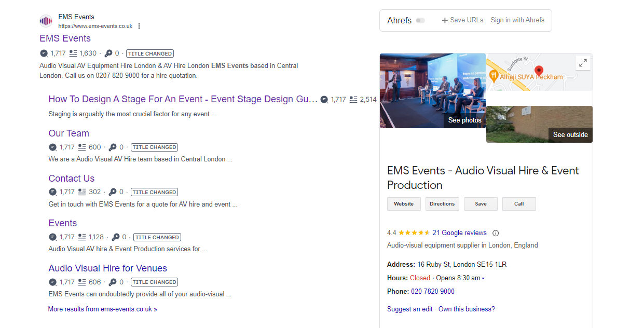Screen dimensions: 644x328
Task: Click word count icon showing 606
Action: coord(82,282)
